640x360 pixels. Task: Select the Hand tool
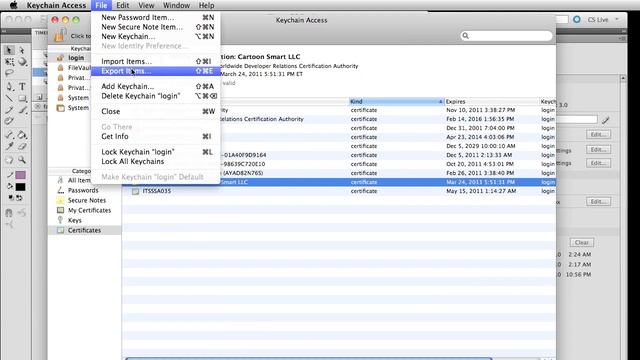9,160
